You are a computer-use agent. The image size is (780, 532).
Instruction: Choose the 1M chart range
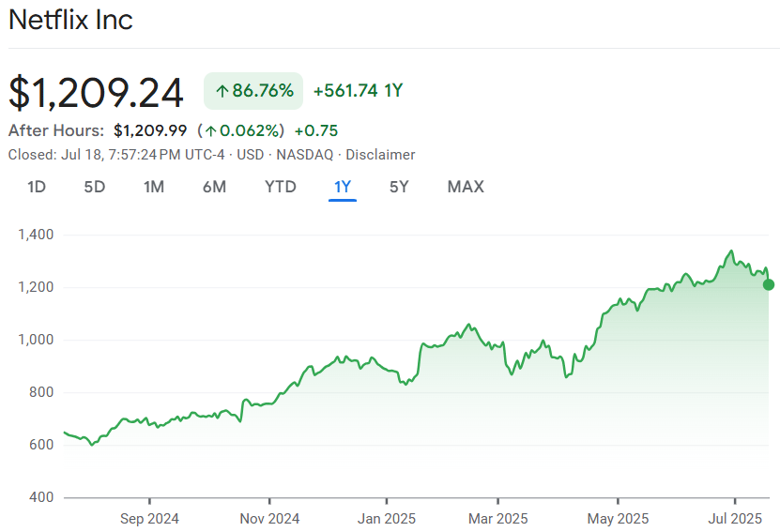[154, 187]
